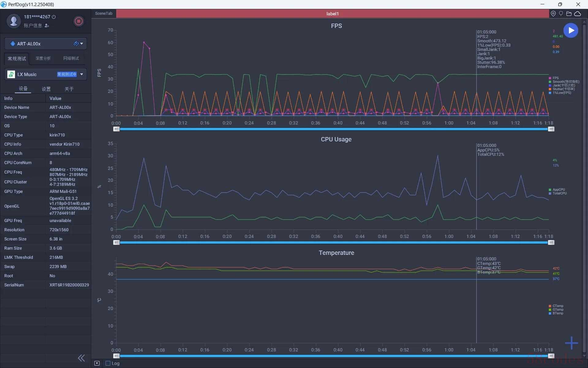Select the 关于 tab
The height and width of the screenshot is (368, 588).
(x=69, y=89)
